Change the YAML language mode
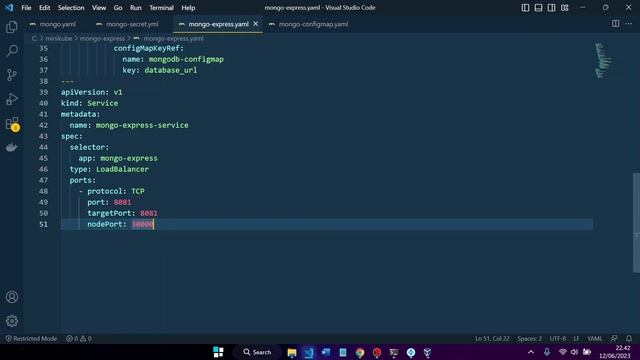 point(595,338)
